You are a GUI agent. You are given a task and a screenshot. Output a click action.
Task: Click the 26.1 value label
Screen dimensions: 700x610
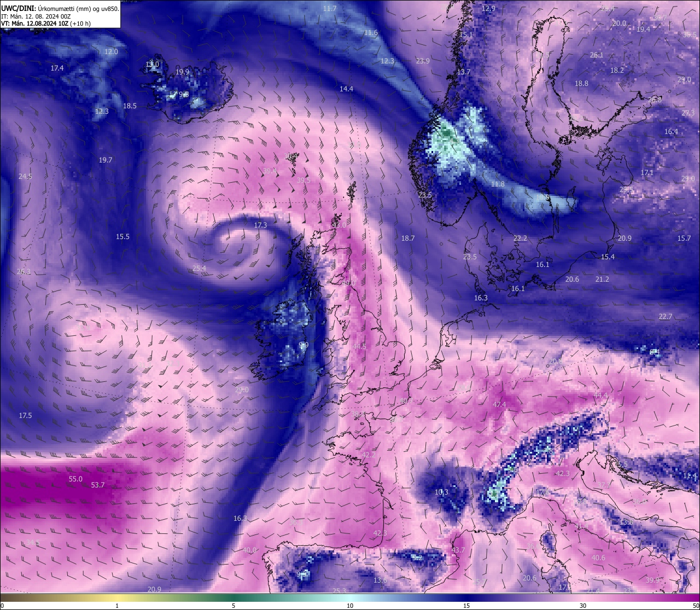(x=597, y=55)
